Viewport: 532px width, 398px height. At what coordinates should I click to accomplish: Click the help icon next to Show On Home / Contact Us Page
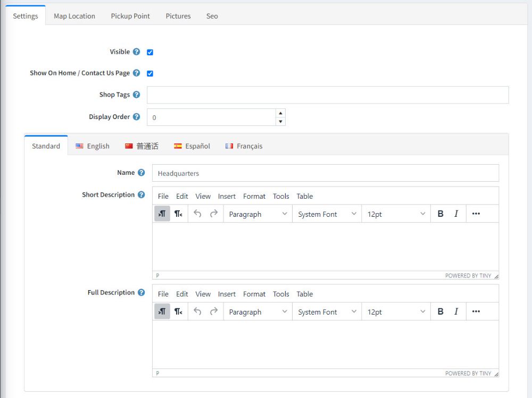point(136,73)
